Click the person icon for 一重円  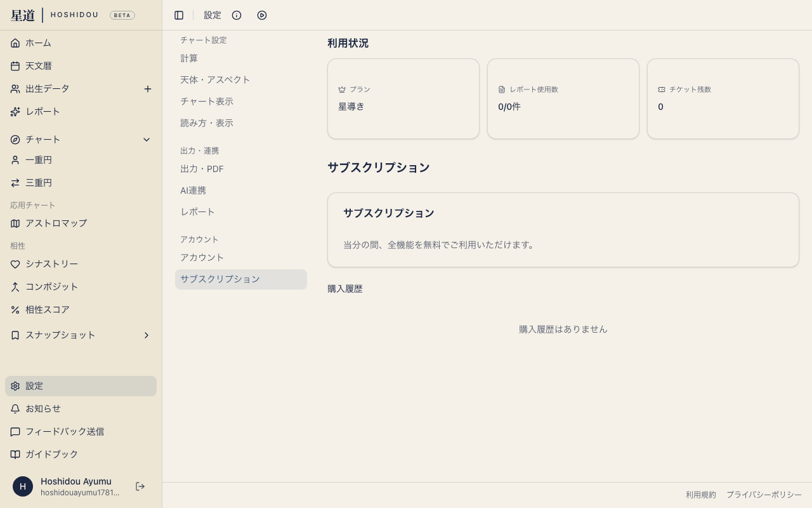coord(15,160)
